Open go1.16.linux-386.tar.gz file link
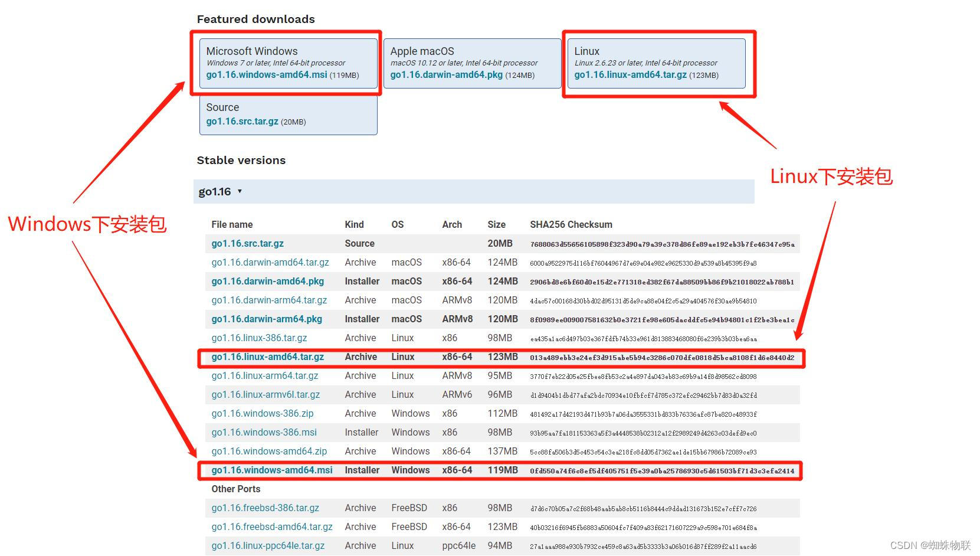The width and height of the screenshot is (980, 556). [259, 338]
